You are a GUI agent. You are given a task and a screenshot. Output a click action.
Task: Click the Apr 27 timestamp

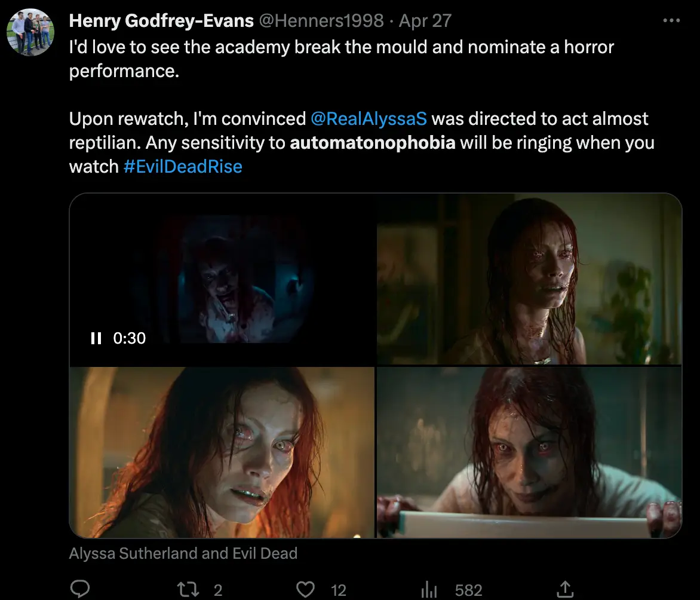pos(425,20)
